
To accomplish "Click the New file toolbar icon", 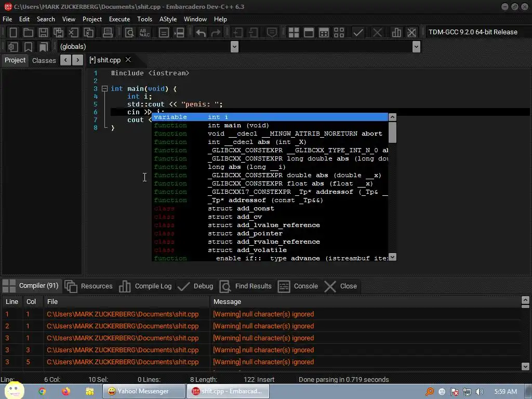I will pos(13,33).
